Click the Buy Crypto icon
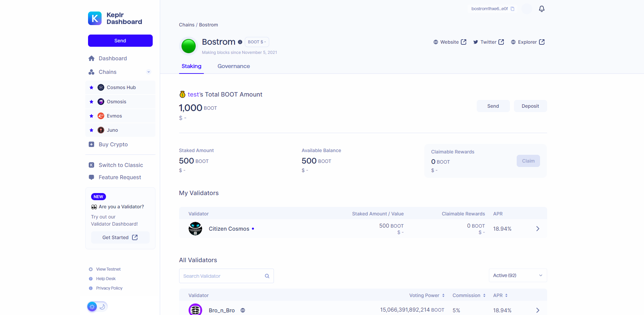This screenshot has width=644, height=315. pyautogui.click(x=91, y=144)
